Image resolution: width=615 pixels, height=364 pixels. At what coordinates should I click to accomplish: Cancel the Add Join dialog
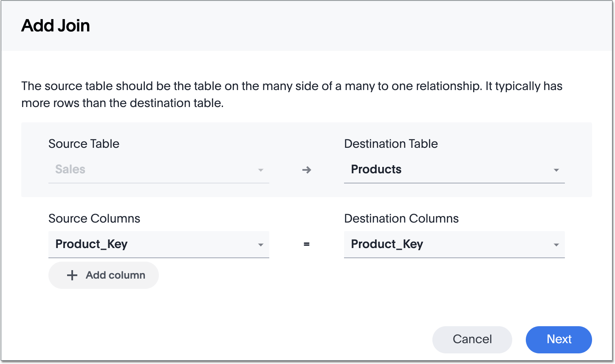[x=472, y=339]
